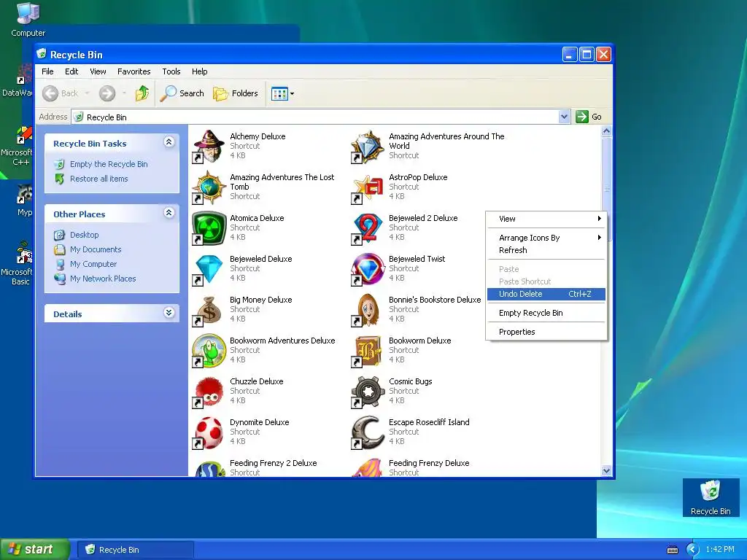Open the Tools menu

(x=171, y=71)
